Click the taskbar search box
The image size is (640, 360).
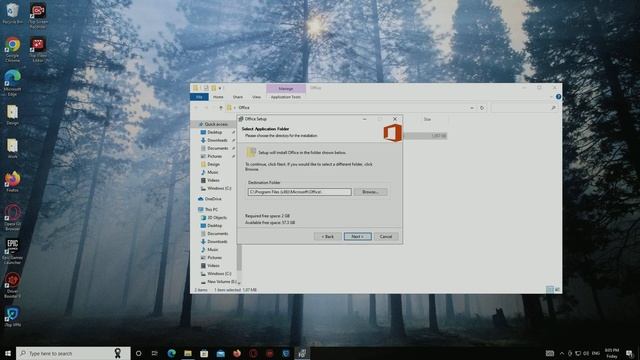coord(73,353)
